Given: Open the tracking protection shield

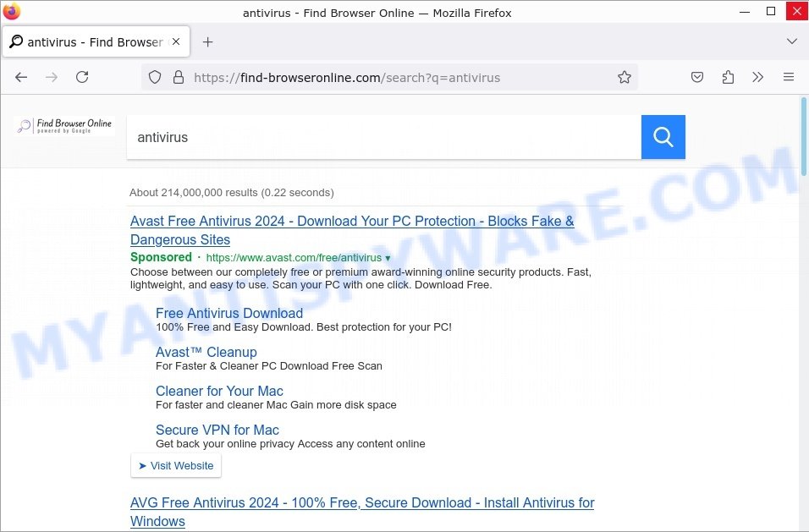Looking at the screenshot, I should point(155,77).
